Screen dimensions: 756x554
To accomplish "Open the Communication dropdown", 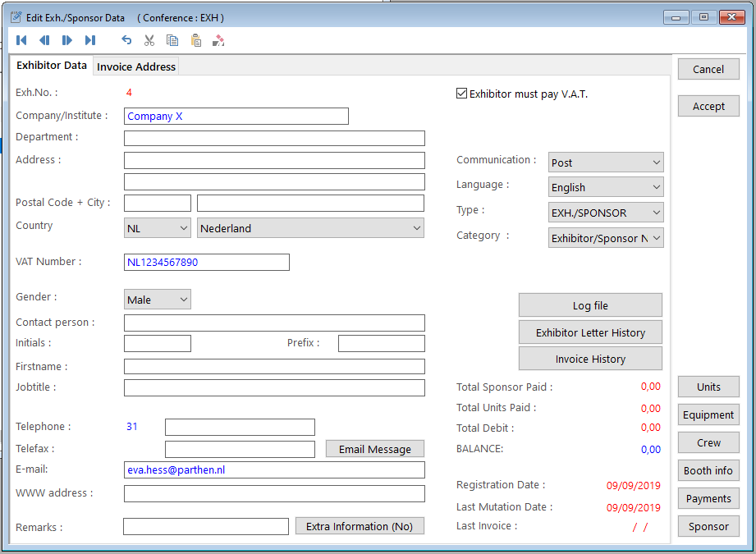I will [606, 163].
